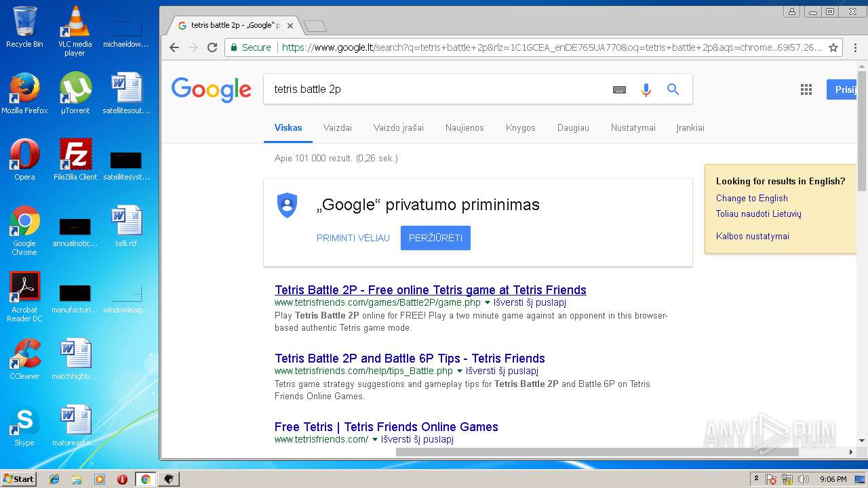The image size is (868, 488).
Task: Start voice search with microphone icon
Action: (646, 89)
